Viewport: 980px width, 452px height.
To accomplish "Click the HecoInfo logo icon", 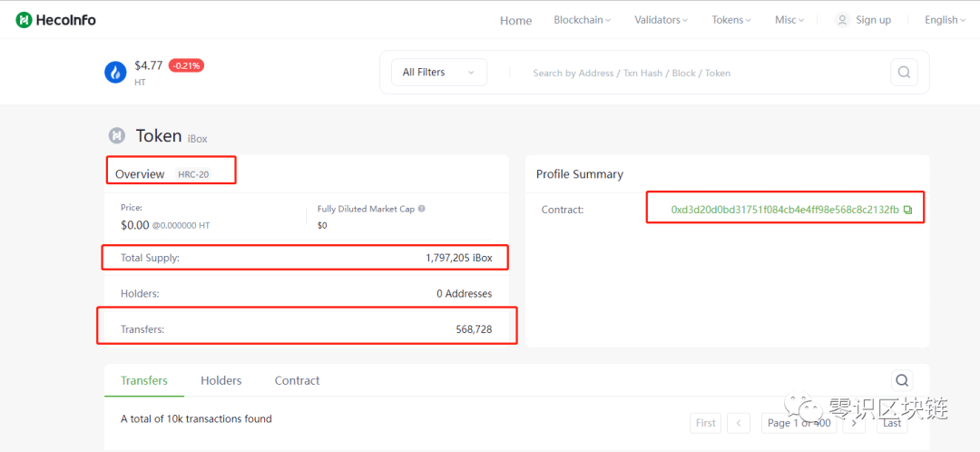I will [24, 20].
